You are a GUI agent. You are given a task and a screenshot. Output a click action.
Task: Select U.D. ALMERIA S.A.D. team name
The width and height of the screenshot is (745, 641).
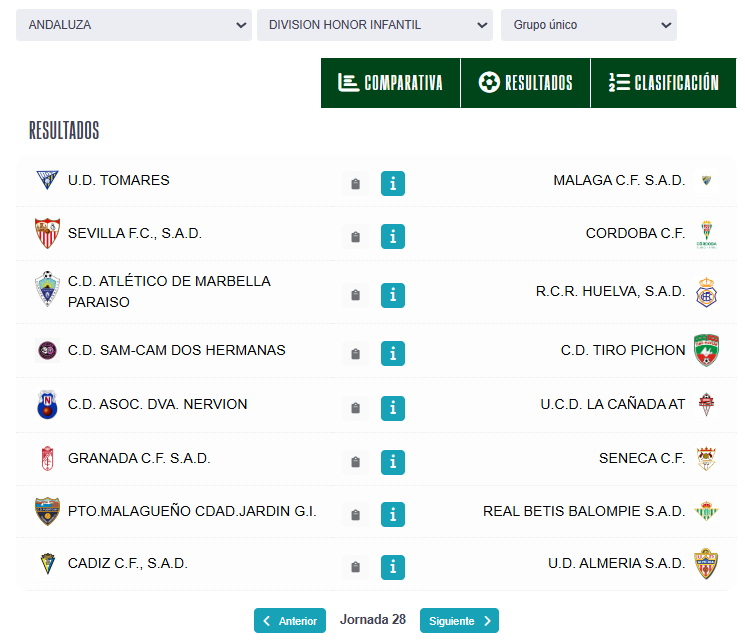[617, 564]
